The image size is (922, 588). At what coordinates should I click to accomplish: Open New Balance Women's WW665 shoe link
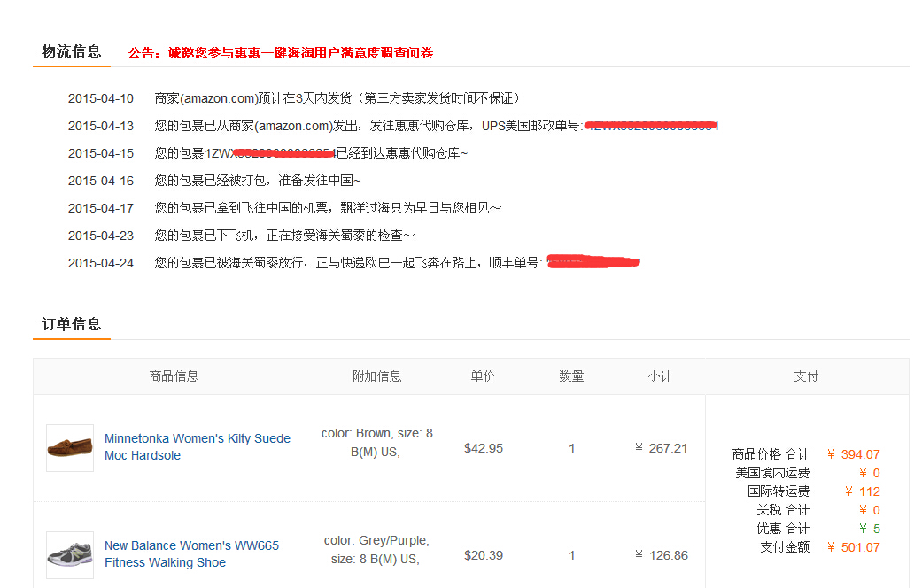(191, 553)
